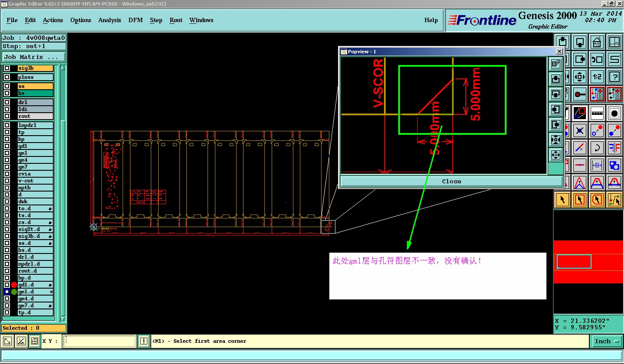Select the bs layer name

coord(35,93)
